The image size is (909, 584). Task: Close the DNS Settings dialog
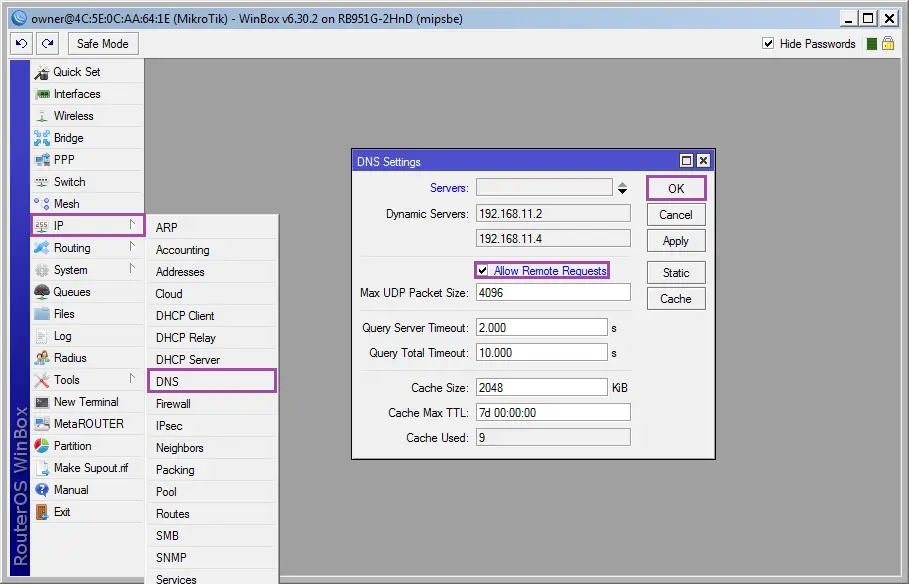[x=703, y=161]
